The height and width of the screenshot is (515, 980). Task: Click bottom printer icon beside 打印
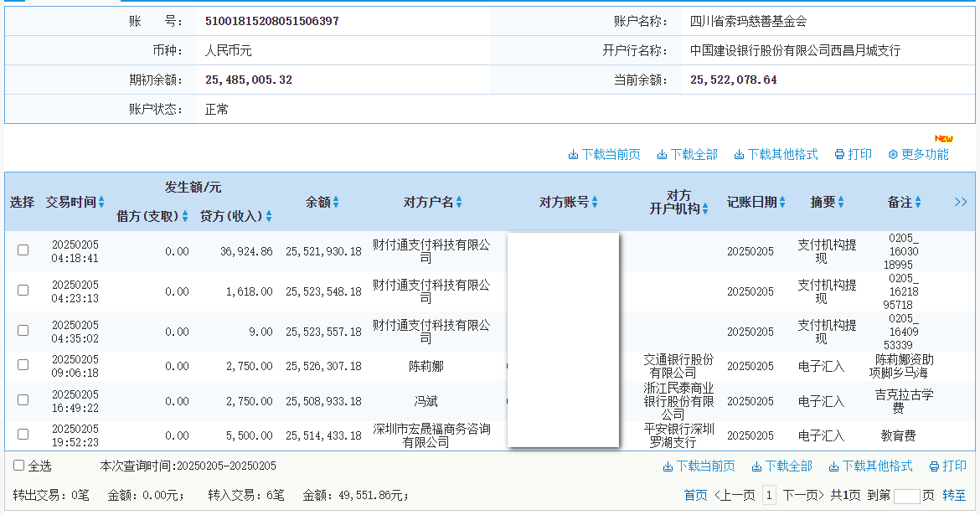point(934,466)
